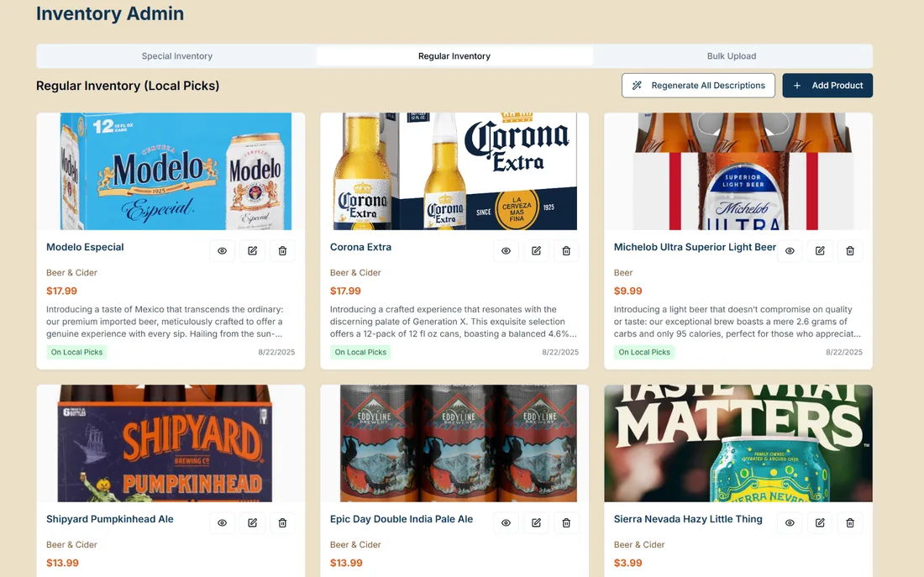This screenshot has height=577, width=924.
Task: Click the Regular Inventory (Local Picks) heading
Action: coord(128,86)
